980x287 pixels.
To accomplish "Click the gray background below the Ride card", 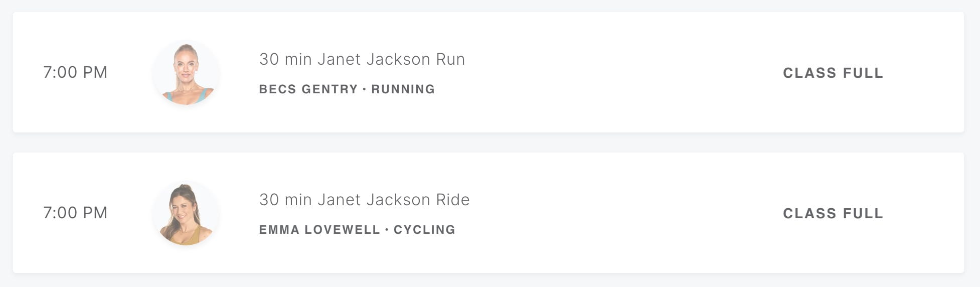I will 488,280.
